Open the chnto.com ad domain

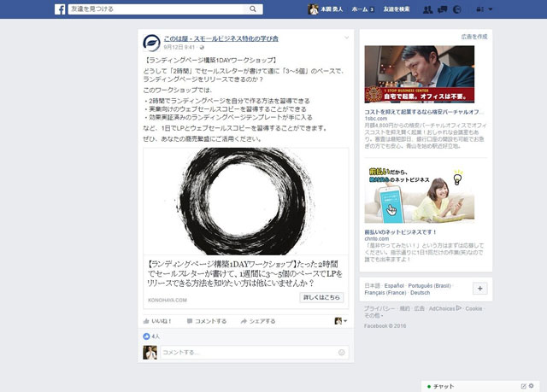377,238
